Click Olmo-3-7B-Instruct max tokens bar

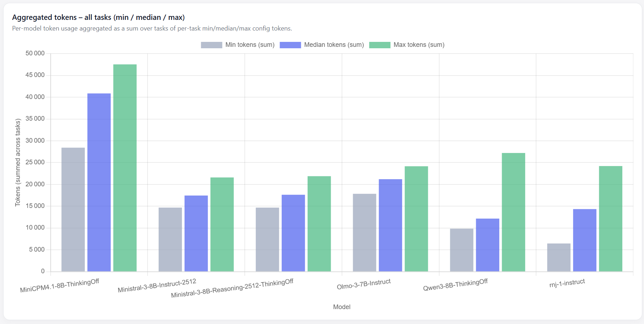coord(416,219)
